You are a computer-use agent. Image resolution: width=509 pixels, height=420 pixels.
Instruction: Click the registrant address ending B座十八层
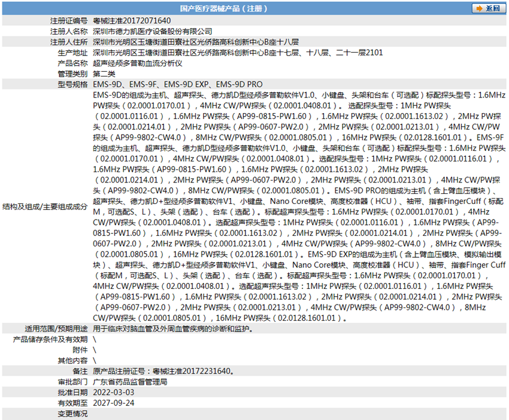(x=196, y=42)
